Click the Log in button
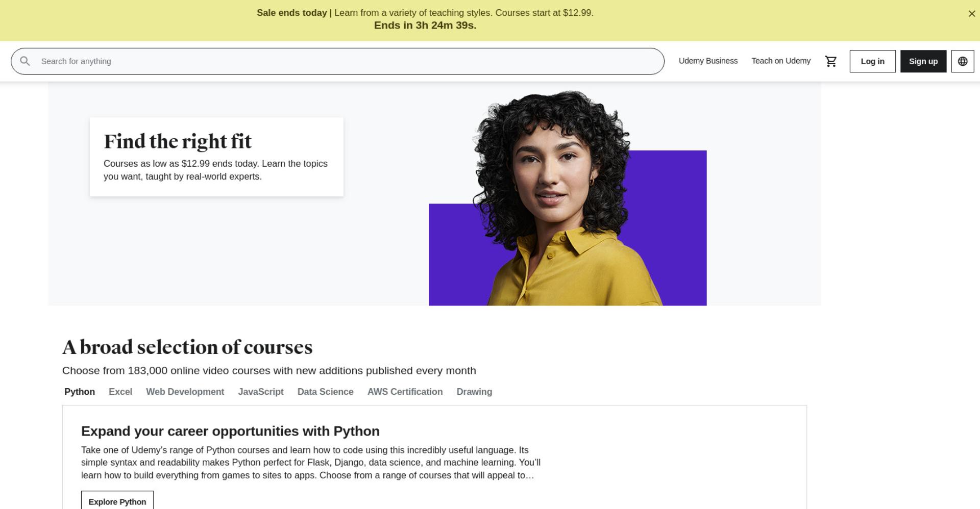The height and width of the screenshot is (509, 980). click(872, 61)
